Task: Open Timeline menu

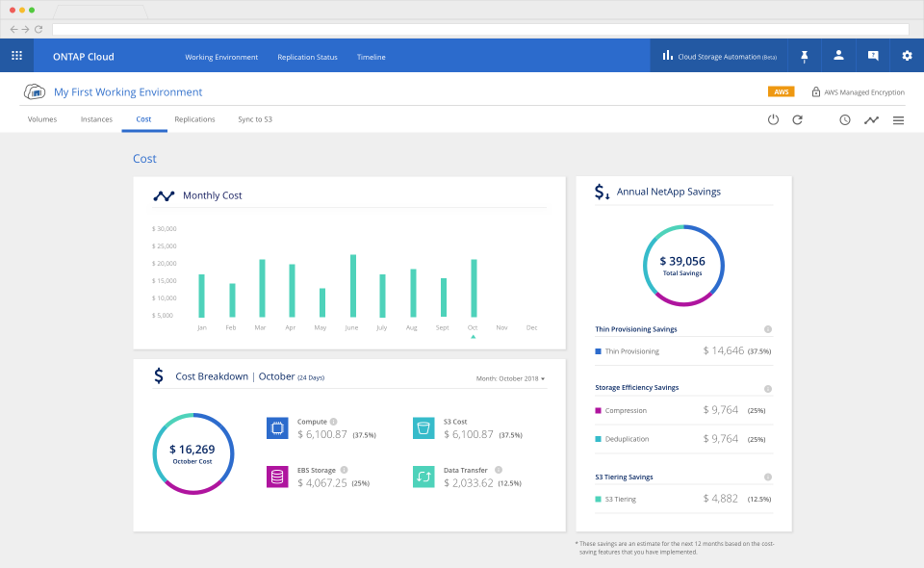Action: pos(372,57)
